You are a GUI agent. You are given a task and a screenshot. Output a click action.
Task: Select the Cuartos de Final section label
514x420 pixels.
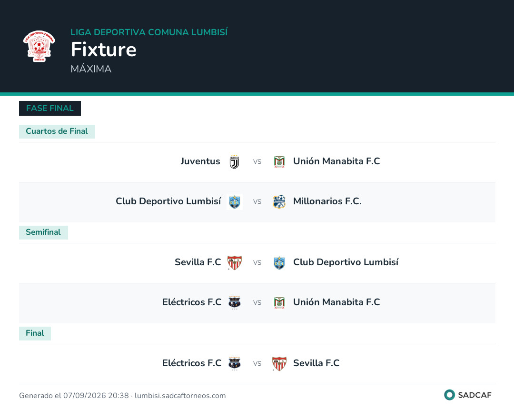pyautogui.click(x=57, y=131)
